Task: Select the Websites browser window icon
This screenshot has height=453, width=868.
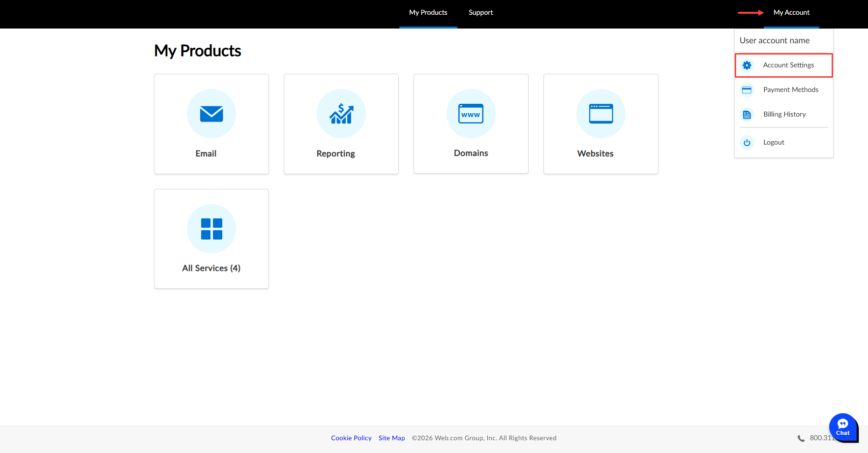Action: point(601,114)
